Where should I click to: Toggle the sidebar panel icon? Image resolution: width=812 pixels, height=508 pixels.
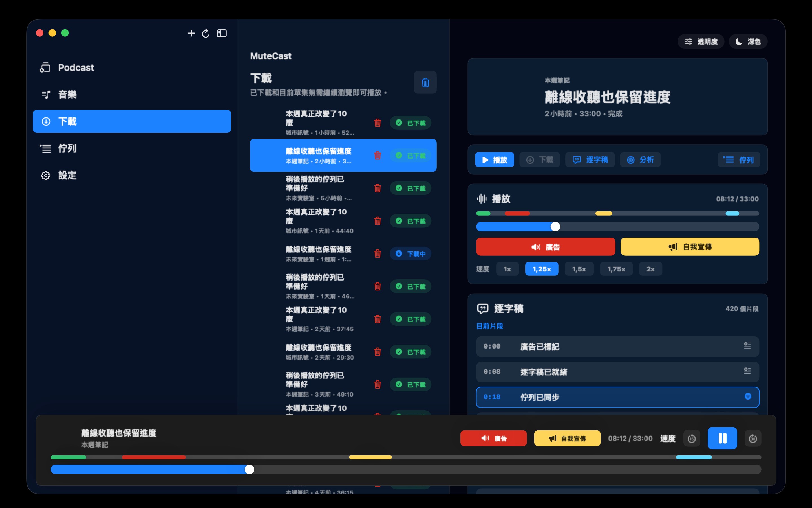coord(221,33)
